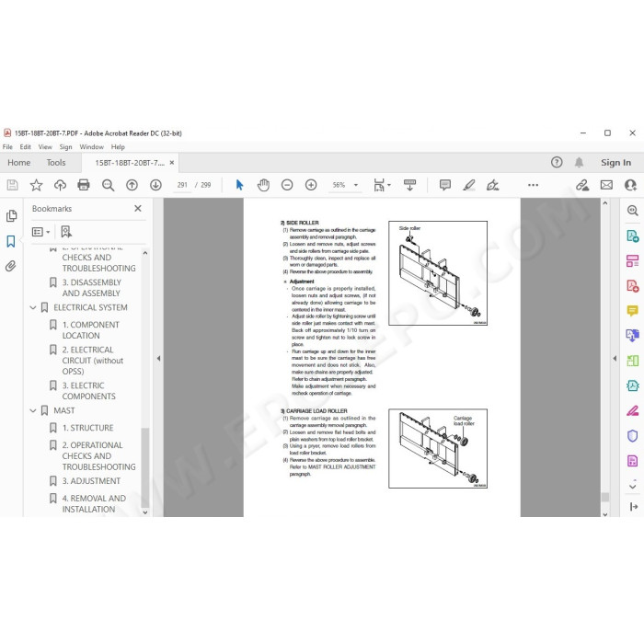The height and width of the screenshot is (644, 644).
Task: Open the Find text search tool
Action: click(108, 185)
